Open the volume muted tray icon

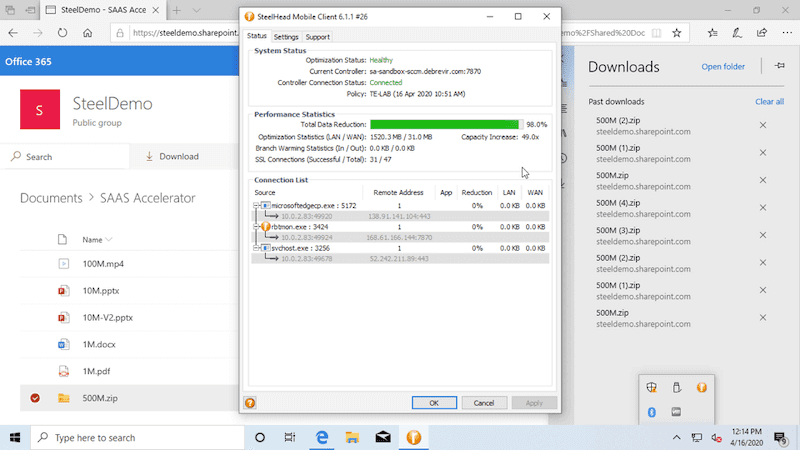pyautogui.click(x=716, y=438)
